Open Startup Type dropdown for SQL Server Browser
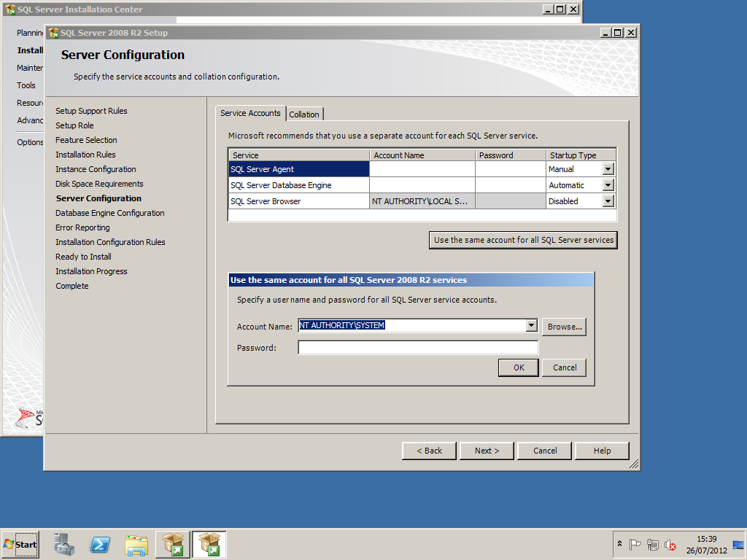 pos(608,201)
